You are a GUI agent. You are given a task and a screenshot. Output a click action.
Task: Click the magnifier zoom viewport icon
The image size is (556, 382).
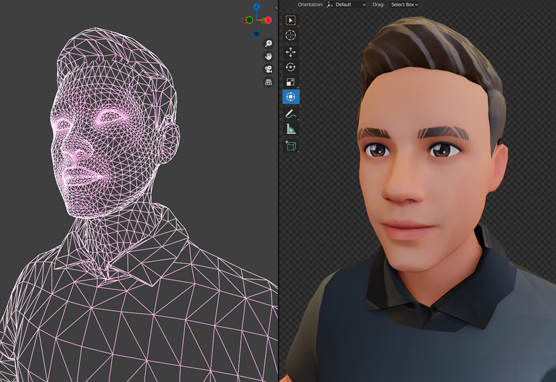pos(268,43)
